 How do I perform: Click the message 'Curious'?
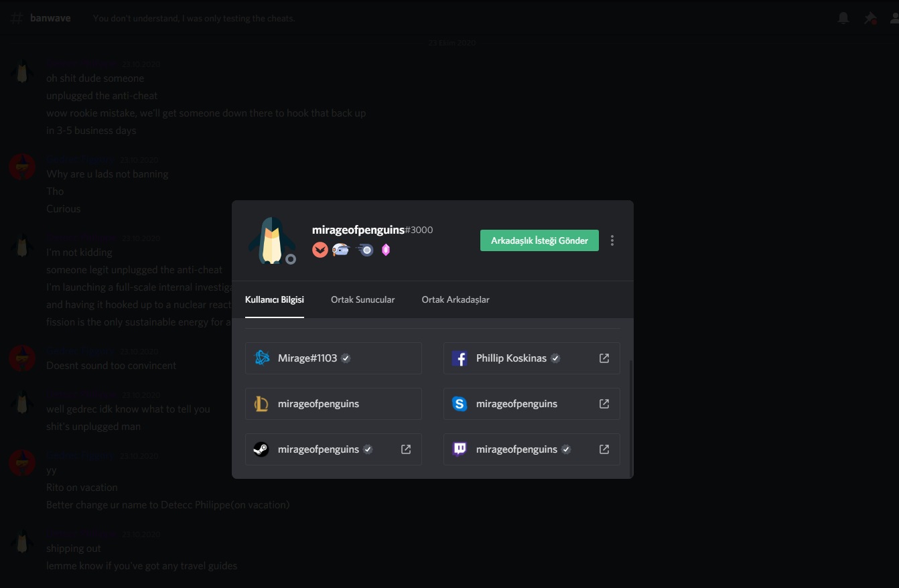coord(63,209)
